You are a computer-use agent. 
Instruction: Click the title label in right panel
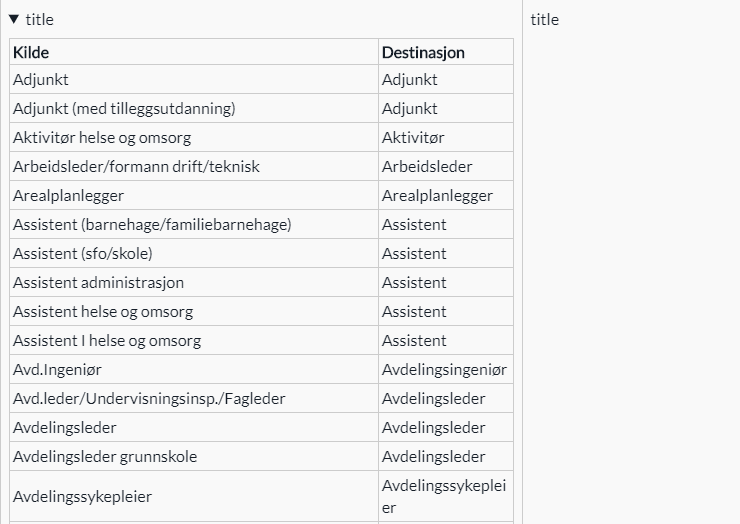(545, 19)
